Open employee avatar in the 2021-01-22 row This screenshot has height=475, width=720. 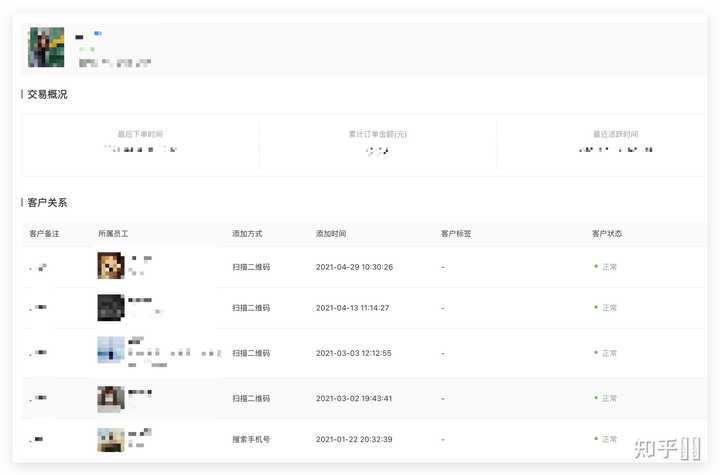(110, 439)
